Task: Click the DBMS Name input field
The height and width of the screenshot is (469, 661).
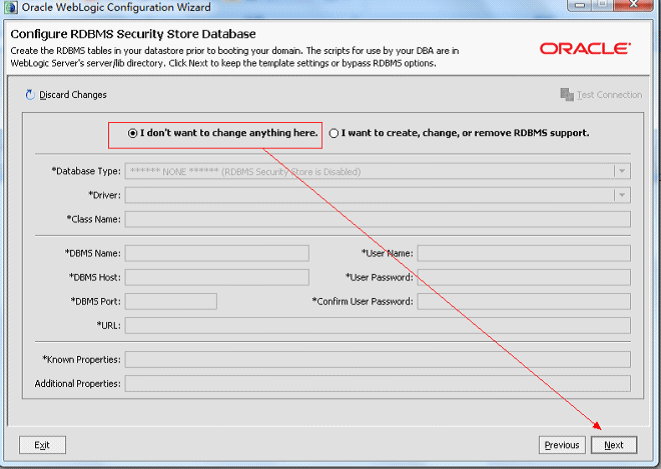Action: 217,253
